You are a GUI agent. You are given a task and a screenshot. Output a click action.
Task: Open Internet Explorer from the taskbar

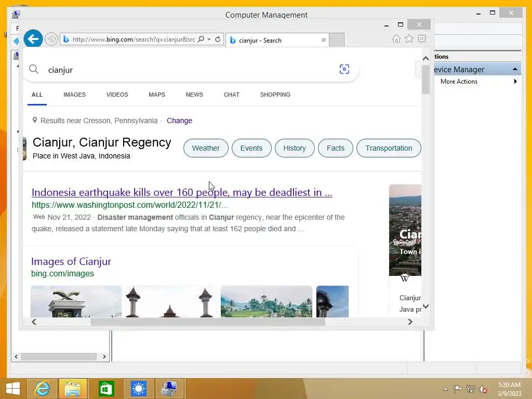pyautogui.click(x=42, y=389)
